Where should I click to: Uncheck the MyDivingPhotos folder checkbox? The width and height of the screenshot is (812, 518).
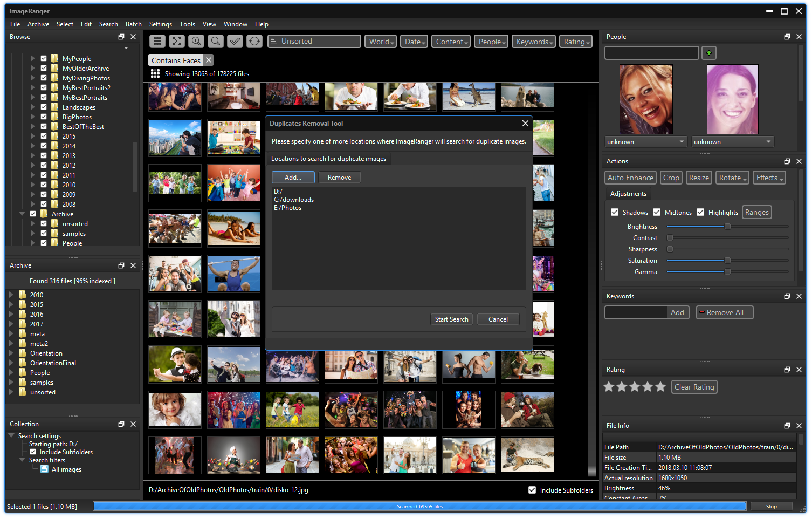click(44, 78)
